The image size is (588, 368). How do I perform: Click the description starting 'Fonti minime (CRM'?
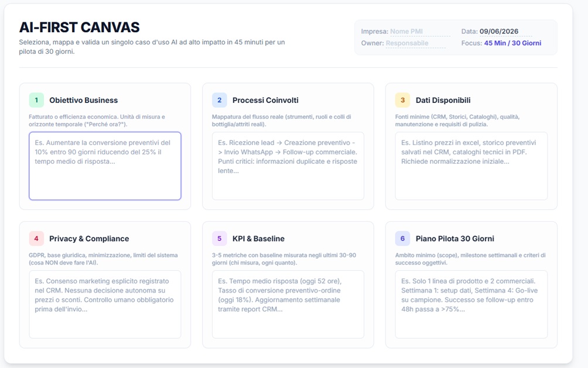(457, 121)
